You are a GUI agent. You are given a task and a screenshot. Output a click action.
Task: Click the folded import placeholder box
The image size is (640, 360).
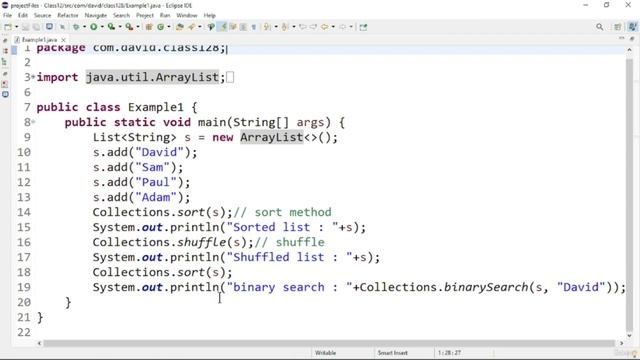230,77
